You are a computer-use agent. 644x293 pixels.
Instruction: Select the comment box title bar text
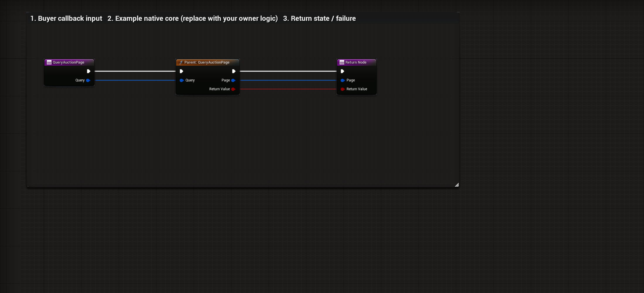[x=193, y=18]
